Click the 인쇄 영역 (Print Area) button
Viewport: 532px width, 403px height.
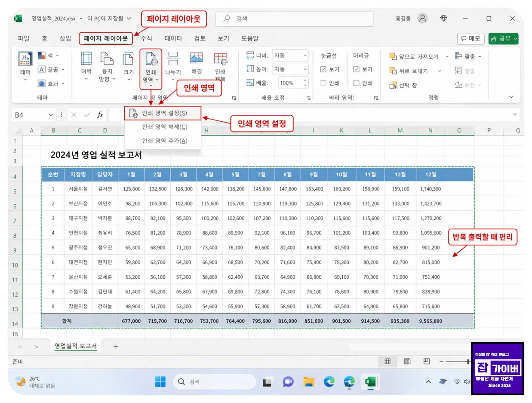pos(151,69)
